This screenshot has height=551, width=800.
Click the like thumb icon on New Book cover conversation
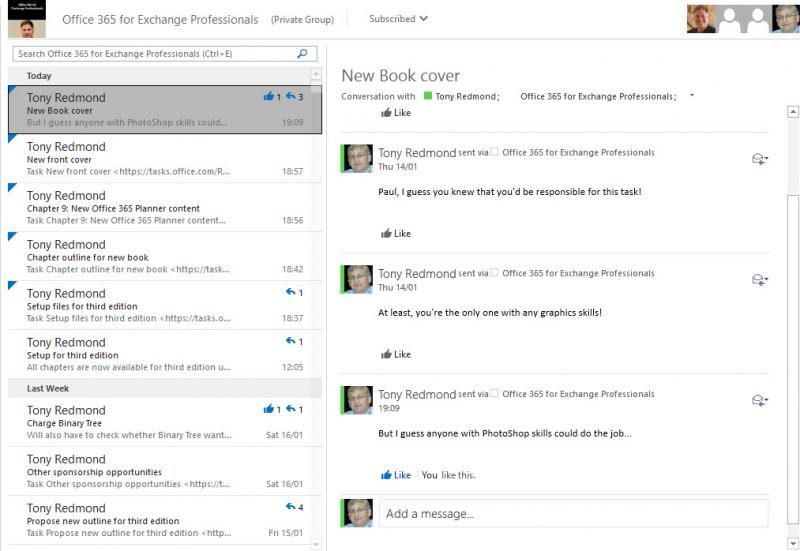pos(268,96)
